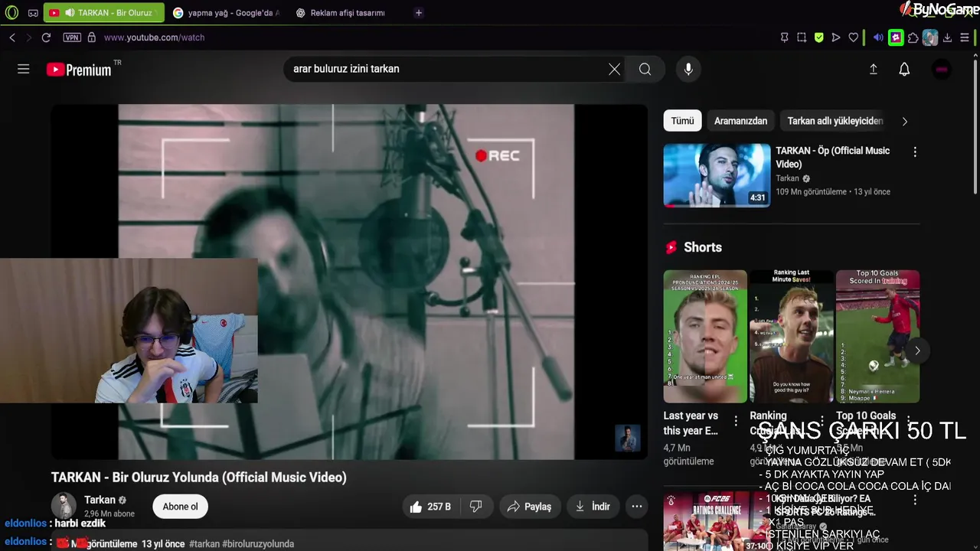980x551 pixels.
Task: Subscribe with the Abone ol button
Action: pos(180,507)
